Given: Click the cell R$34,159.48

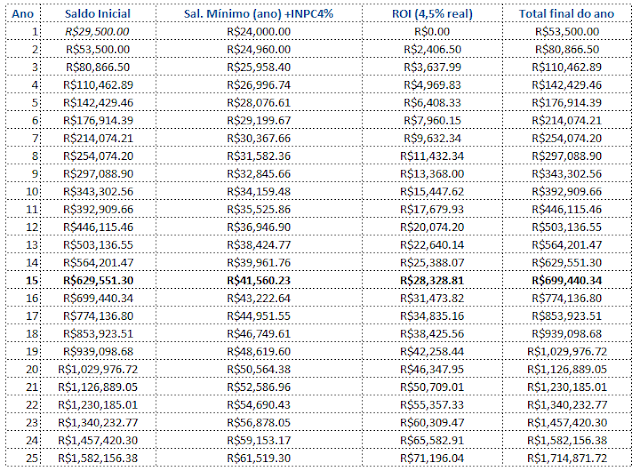Looking at the screenshot, I should click(x=259, y=191).
